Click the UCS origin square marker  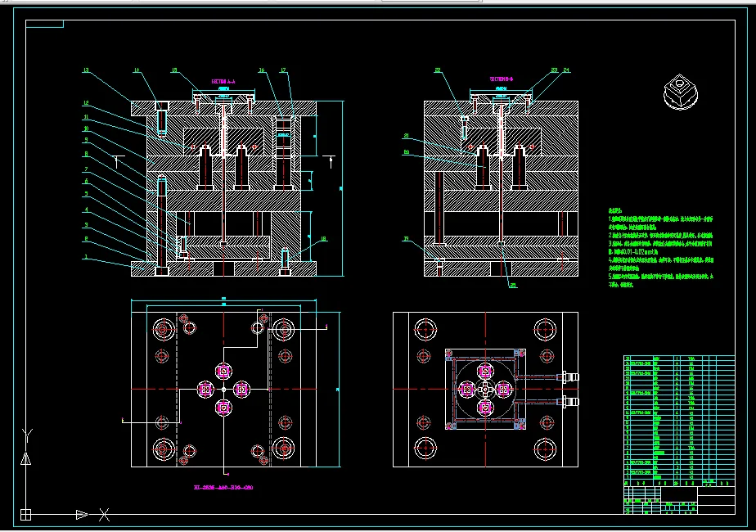click(25, 515)
